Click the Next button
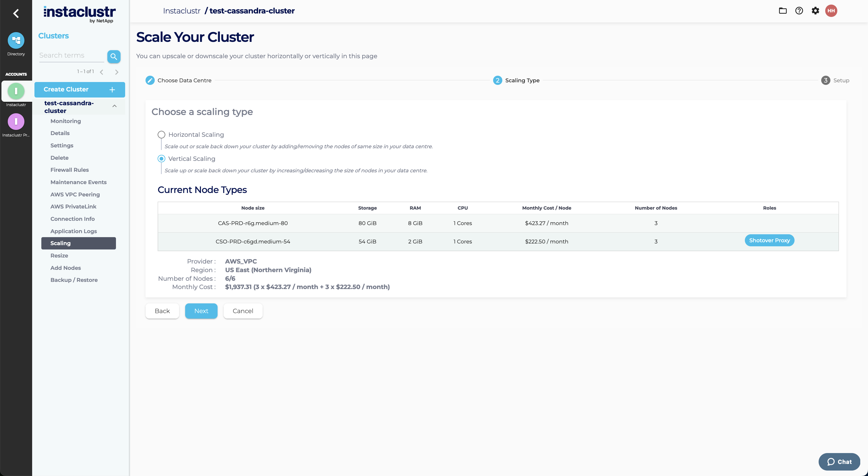This screenshot has height=476, width=868. (x=201, y=311)
